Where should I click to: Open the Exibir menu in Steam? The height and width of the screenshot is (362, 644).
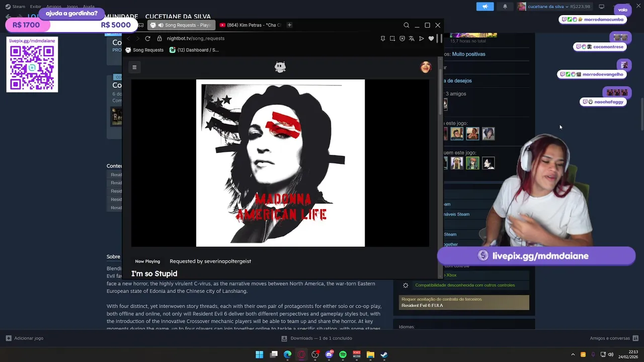[x=35, y=7]
